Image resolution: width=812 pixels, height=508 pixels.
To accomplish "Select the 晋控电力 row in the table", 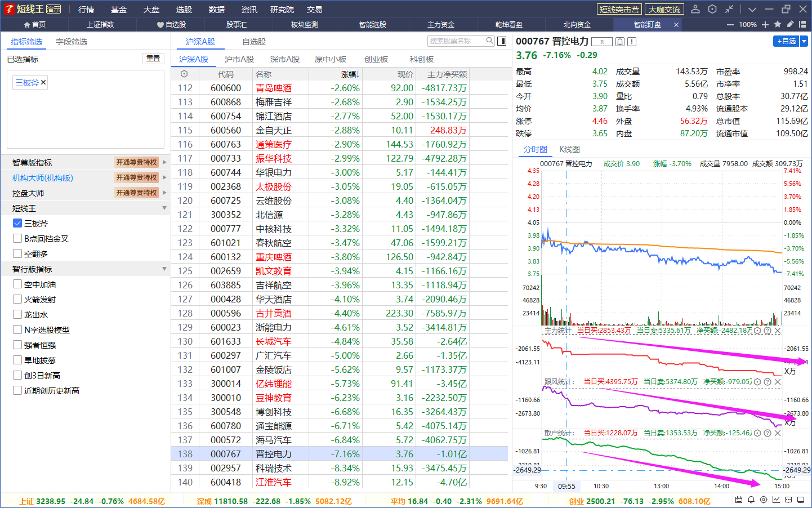I will pos(340,453).
